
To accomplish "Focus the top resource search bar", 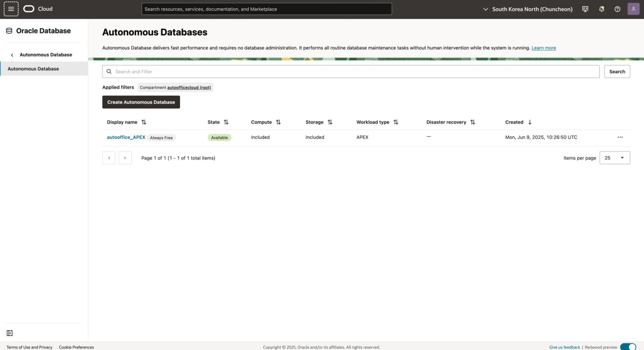I will coord(266,9).
